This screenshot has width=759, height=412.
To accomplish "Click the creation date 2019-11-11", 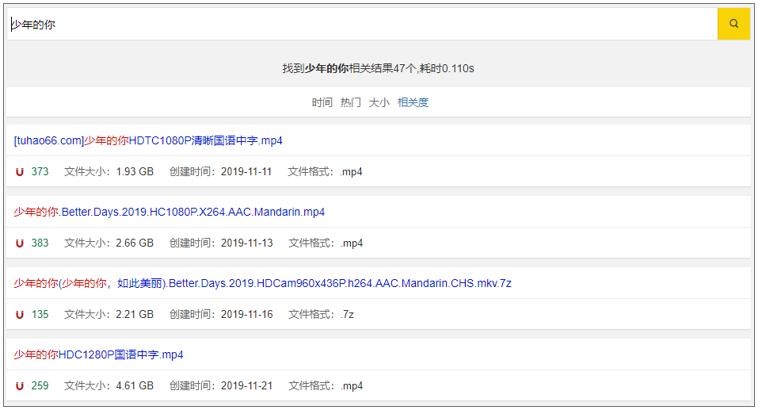I will (246, 172).
